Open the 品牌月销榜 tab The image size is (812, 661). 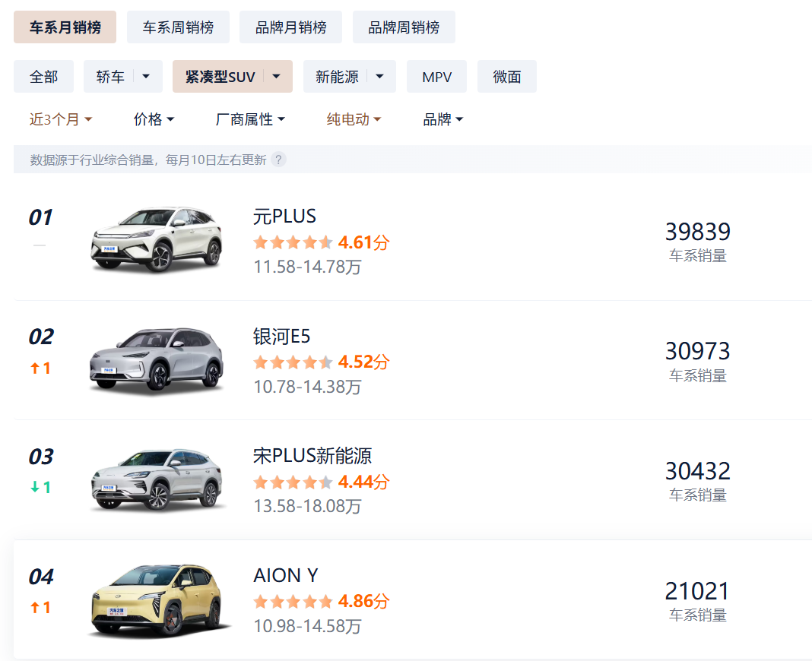coord(290,27)
